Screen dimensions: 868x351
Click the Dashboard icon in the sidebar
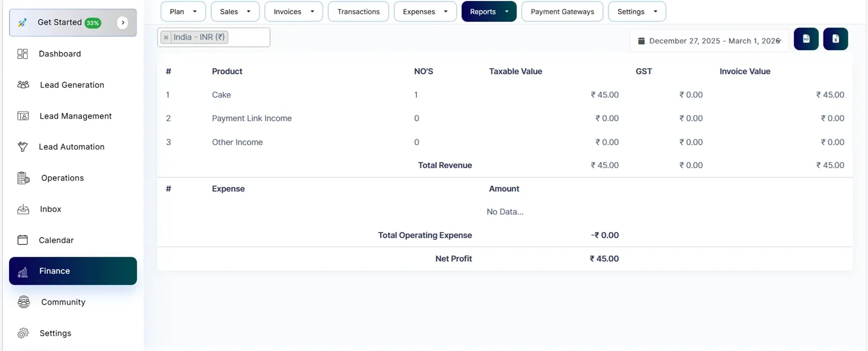tap(23, 54)
